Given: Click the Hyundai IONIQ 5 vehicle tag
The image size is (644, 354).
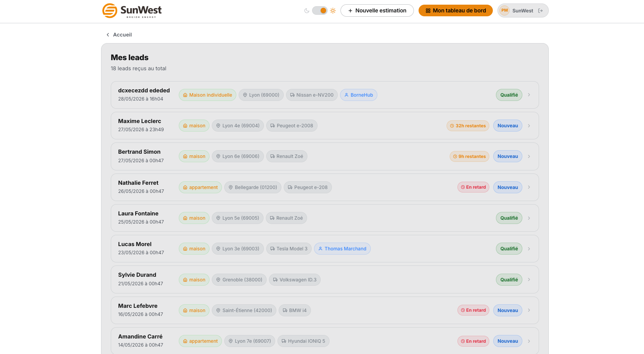Looking at the screenshot, I should click(x=304, y=341).
